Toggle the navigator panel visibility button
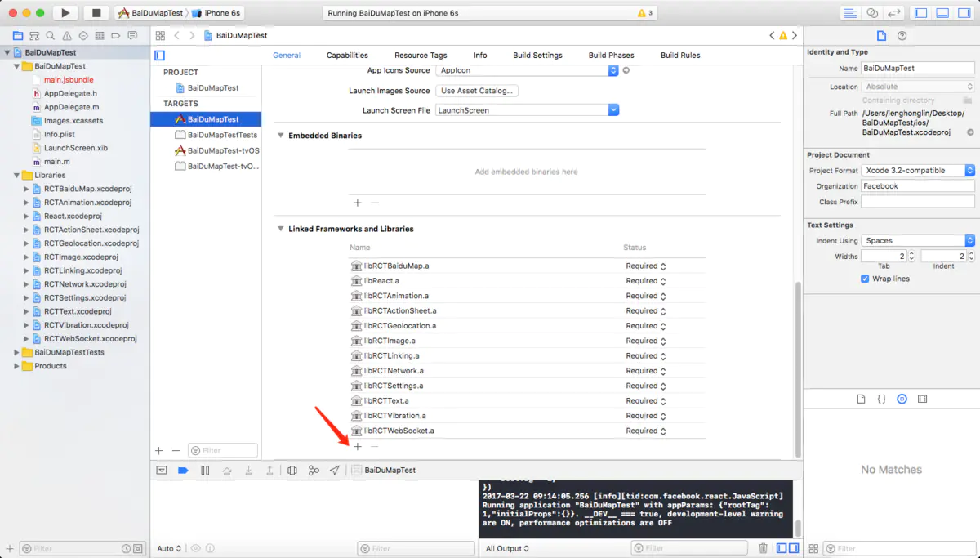Viewport: 980px width, 558px height. [920, 13]
